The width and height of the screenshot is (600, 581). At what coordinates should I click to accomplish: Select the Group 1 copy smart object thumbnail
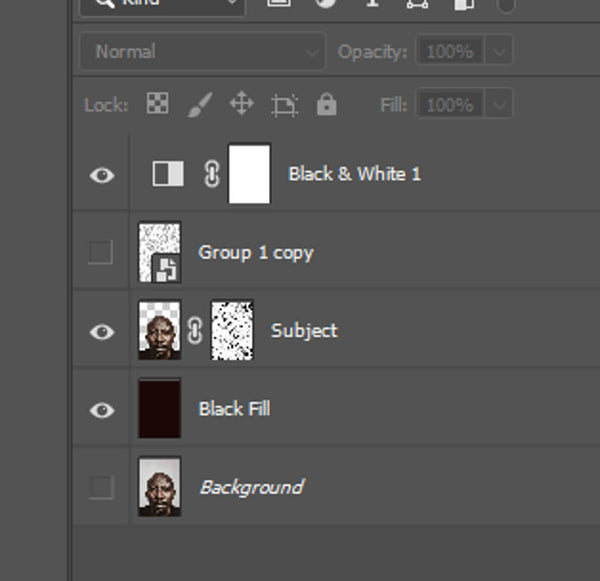tap(160, 252)
